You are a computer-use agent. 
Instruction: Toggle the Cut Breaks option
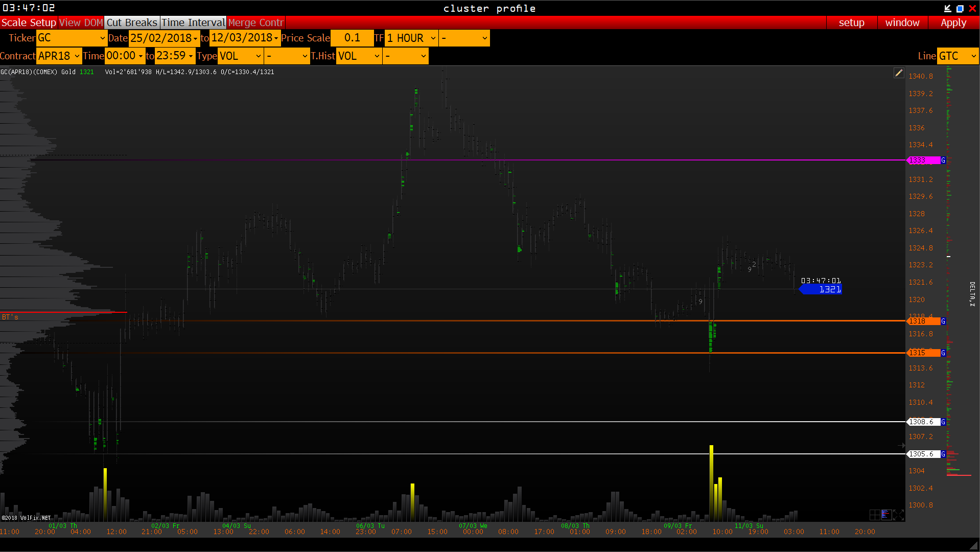coord(132,22)
